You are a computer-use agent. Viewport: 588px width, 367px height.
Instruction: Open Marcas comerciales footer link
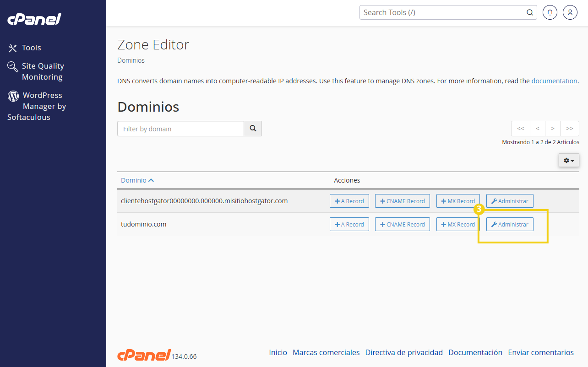pyautogui.click(x=326, y=352)
